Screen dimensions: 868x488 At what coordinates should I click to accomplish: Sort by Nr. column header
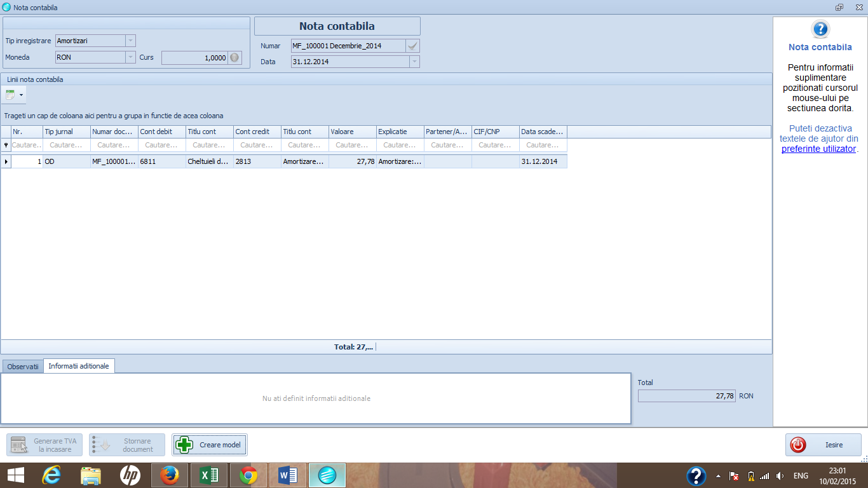(27, 132)
